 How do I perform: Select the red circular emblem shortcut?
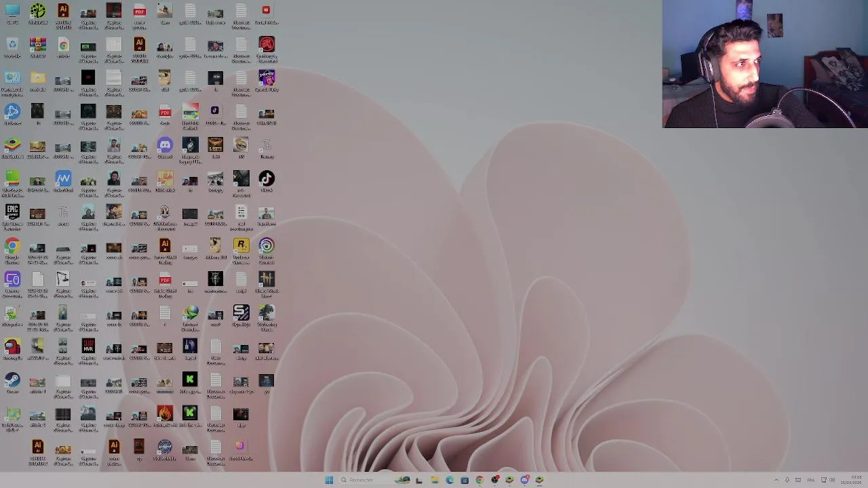click(267, 45)
